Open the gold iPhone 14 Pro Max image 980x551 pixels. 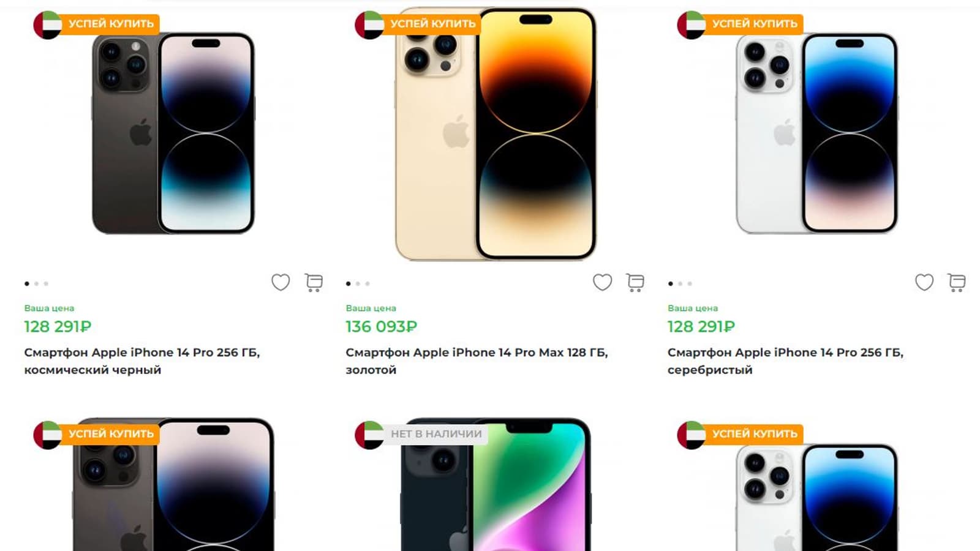[496, 133]
